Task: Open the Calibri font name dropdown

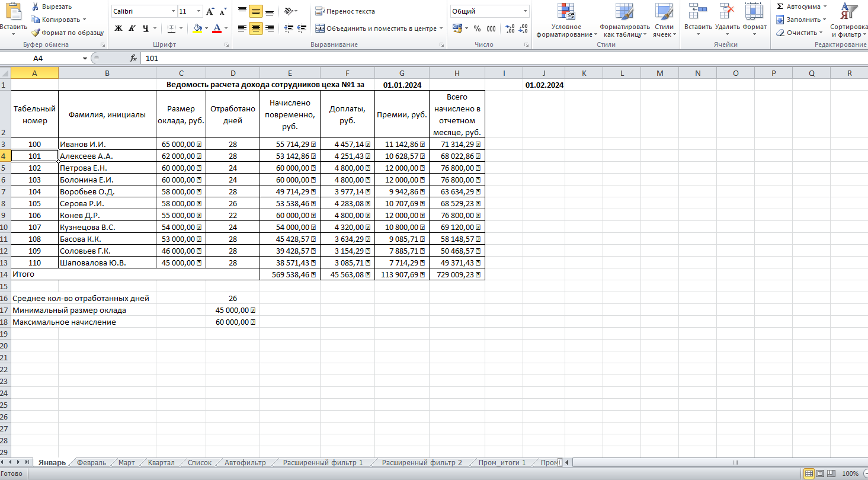Action: point(173,11)
